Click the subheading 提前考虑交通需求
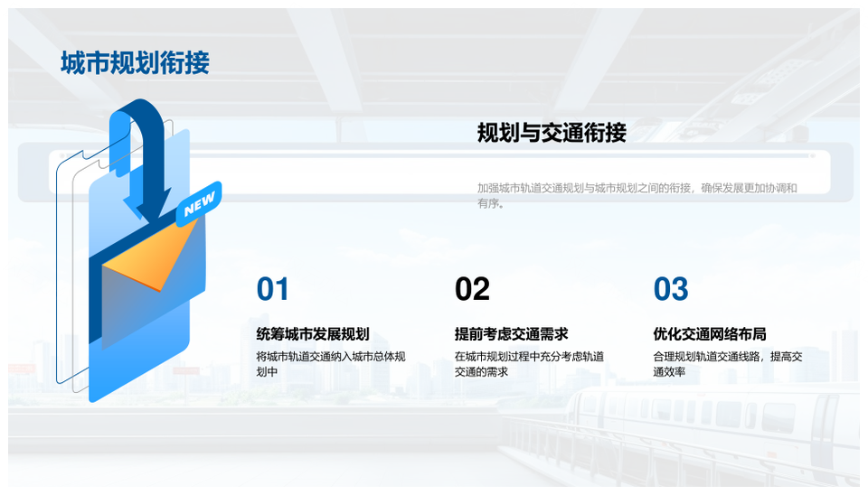The width and height of the screenshot is (868, 495). click(511, 333)
